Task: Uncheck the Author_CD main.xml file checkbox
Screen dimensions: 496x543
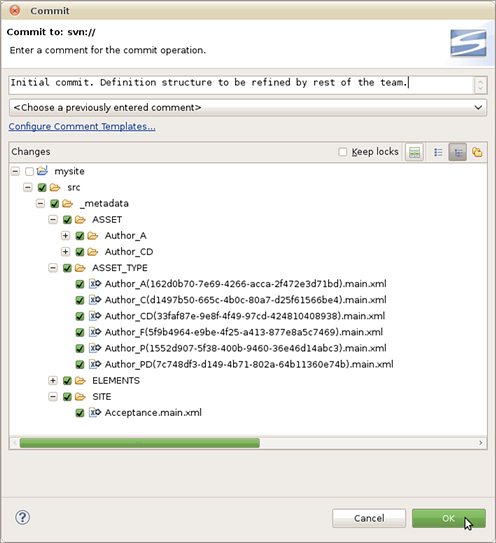Action: pyautogui.click(x=80, y=316)
